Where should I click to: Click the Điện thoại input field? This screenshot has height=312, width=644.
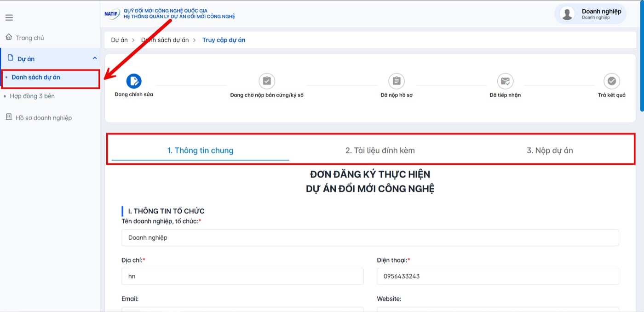point(498,277)
